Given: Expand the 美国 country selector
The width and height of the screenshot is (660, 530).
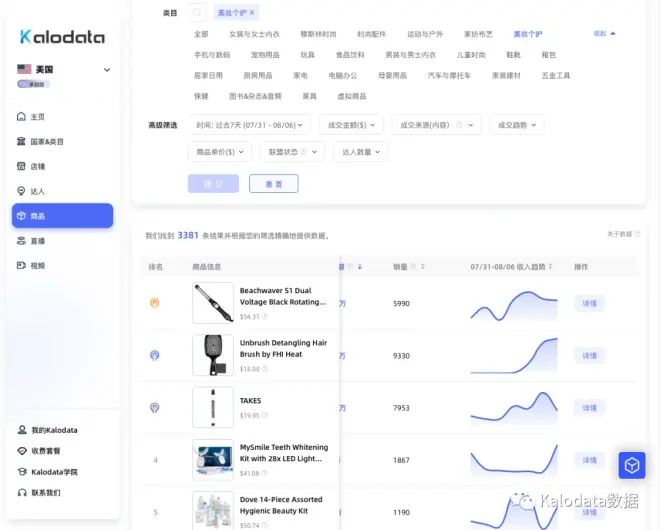Looking at the screenshot, I should (x=107, y=70).
